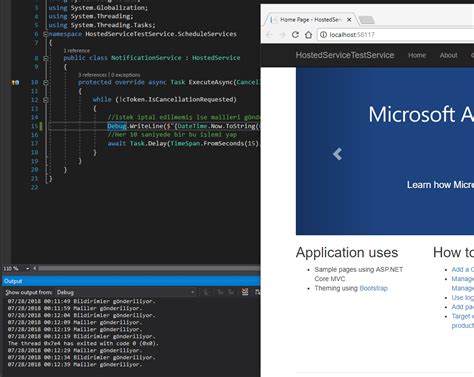The width and height of the screenshot is (474, 377).
Task: Click Chrome's forward arrow
Action: point(282,35)
